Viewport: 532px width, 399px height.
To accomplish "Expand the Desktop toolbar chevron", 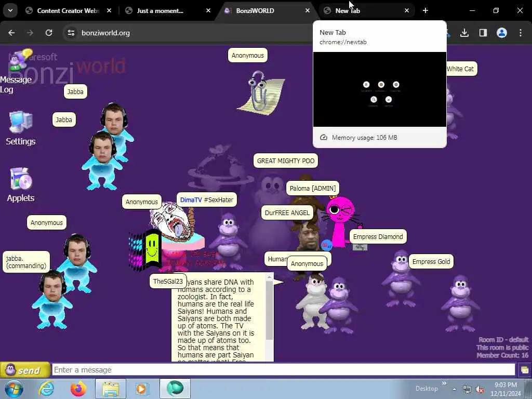I will tap(444, 383).
